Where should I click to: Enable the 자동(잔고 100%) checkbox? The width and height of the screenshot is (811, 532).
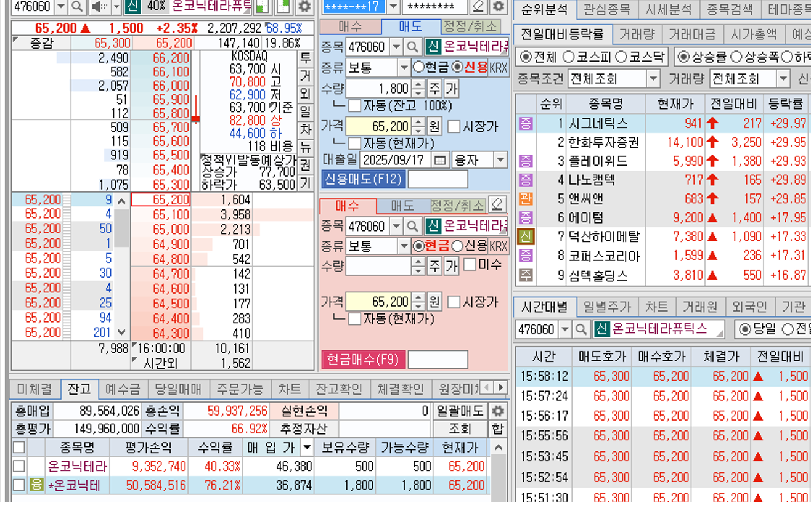[x=354, y=105]
